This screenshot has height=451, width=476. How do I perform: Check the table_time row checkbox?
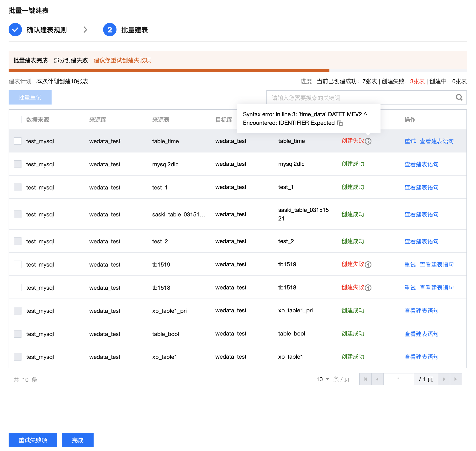pyautogui.click(x=18, y=141)
